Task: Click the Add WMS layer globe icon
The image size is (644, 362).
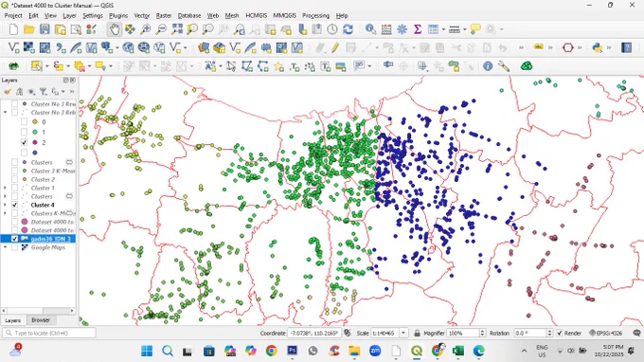Action: [128, 47]
